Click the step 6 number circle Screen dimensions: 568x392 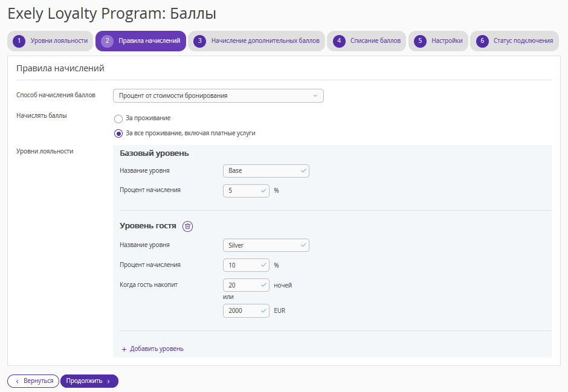point(482,41)
